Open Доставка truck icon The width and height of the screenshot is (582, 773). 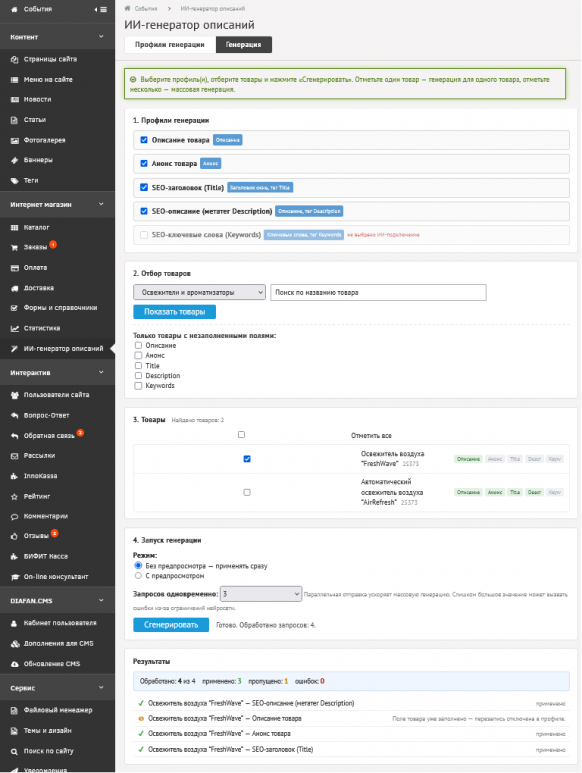point(14,288)
